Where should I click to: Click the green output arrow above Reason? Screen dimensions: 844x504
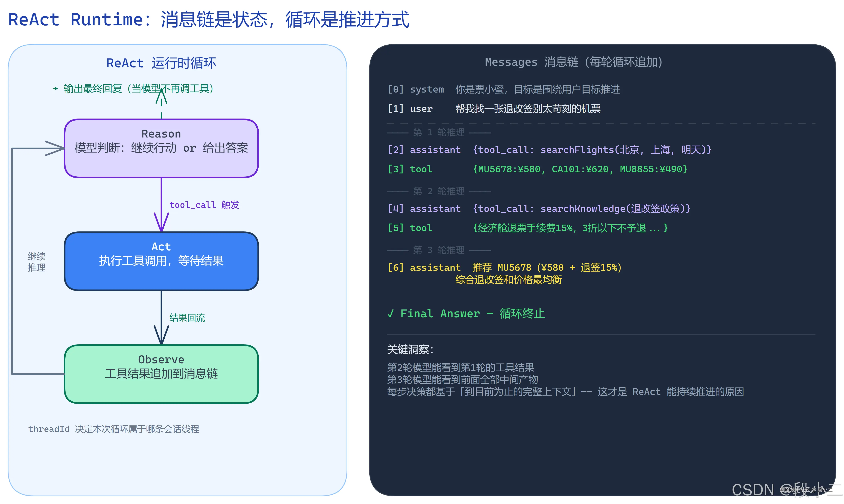coord(161,102)
